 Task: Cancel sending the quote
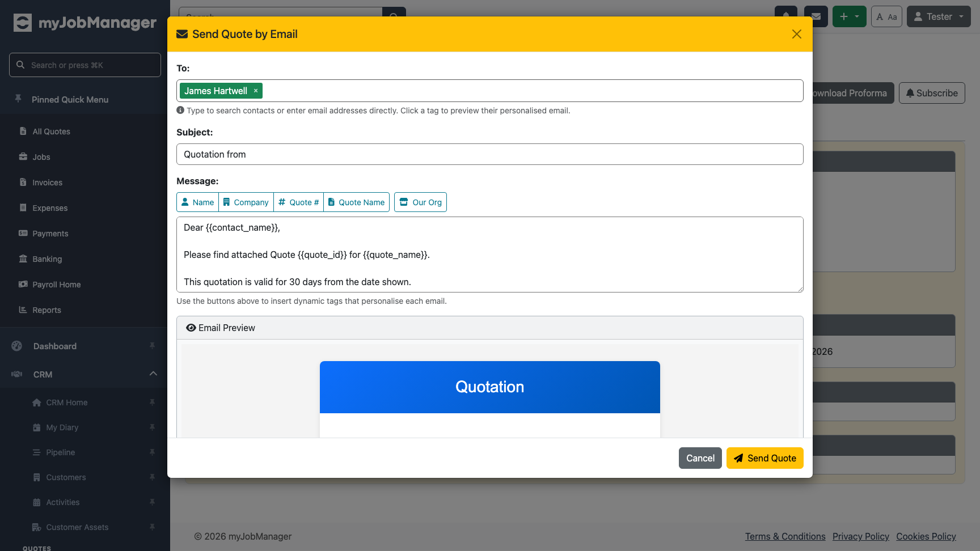pyautogui.click(x=700, y=458)
